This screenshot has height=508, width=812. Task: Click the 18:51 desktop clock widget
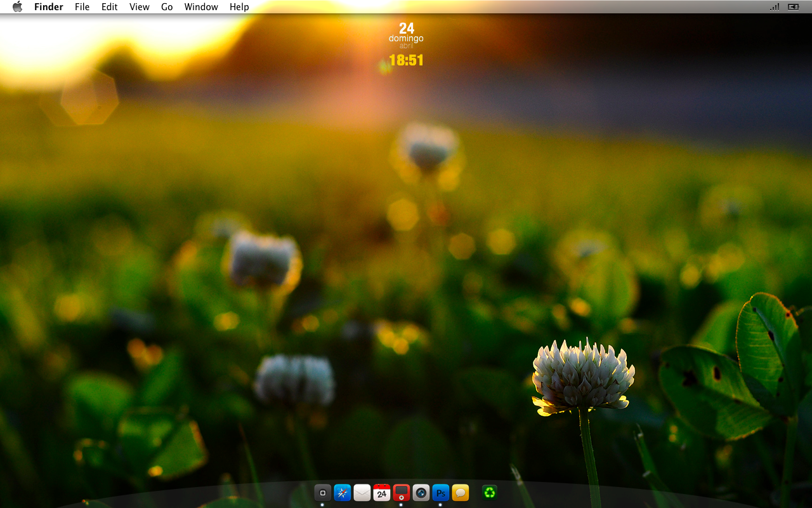[x=406, y=60]
